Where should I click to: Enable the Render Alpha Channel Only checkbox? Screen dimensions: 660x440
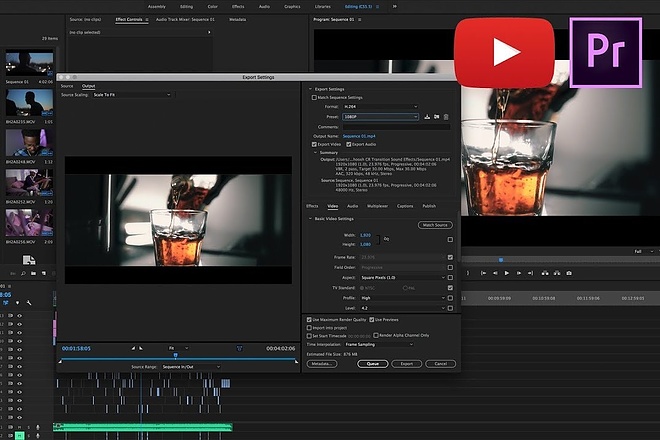click(x=376, y=335)
